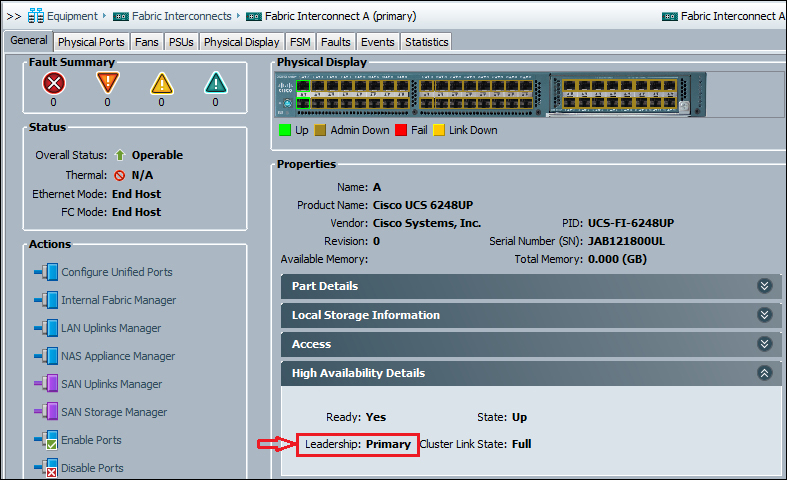Click the Disable Ports red X icon
Image resolution: width=787 pixels, height=480 pixels.
click(46, 468)
